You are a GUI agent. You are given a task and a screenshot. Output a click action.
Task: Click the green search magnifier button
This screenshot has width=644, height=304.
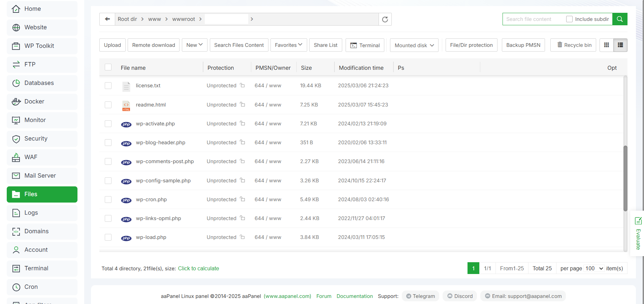click(619, 19)
